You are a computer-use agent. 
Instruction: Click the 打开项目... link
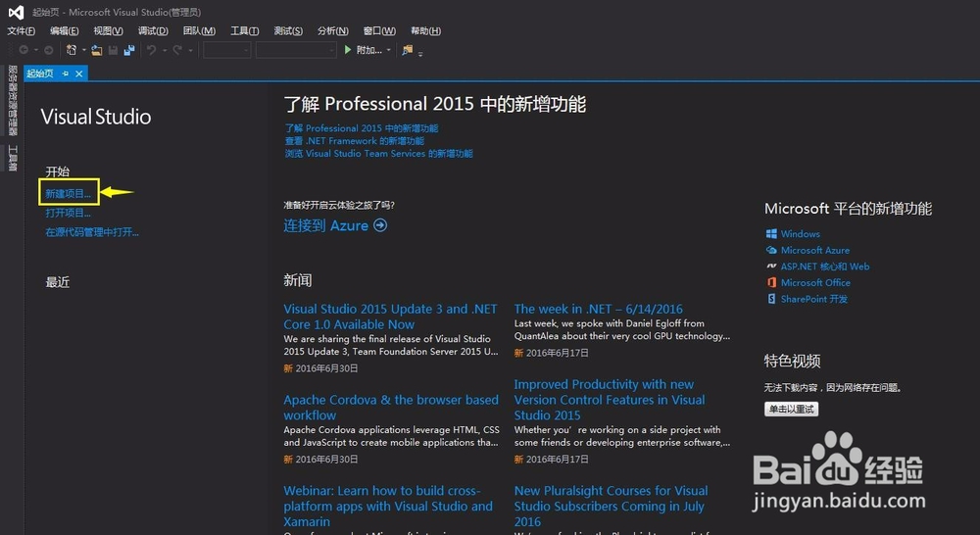pos(68,214)
